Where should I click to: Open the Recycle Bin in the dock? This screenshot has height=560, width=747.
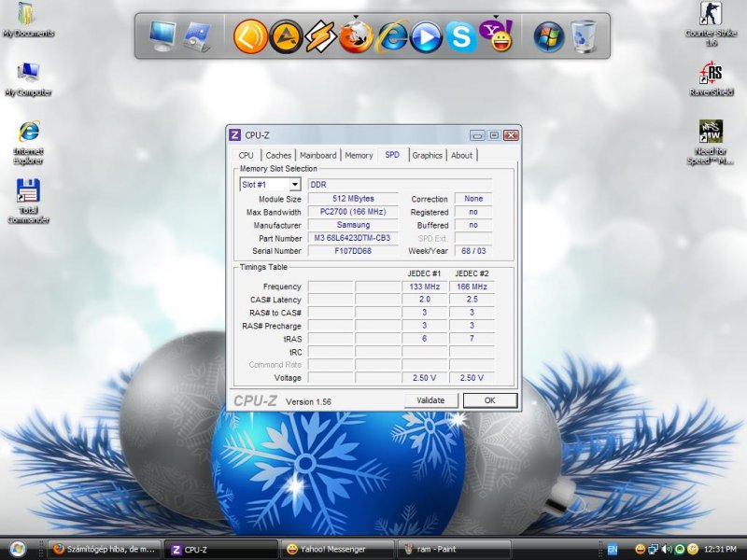click(x=583, y=36)
